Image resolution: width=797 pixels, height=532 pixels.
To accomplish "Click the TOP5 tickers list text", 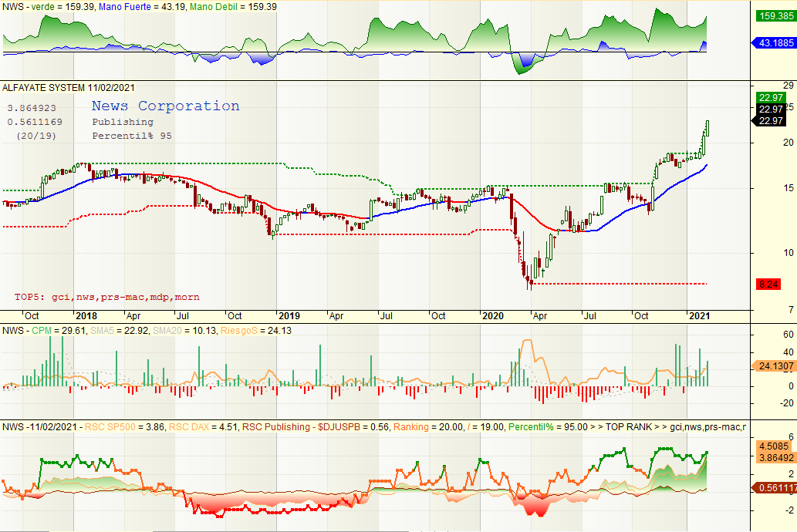I will tap(106, 297).
